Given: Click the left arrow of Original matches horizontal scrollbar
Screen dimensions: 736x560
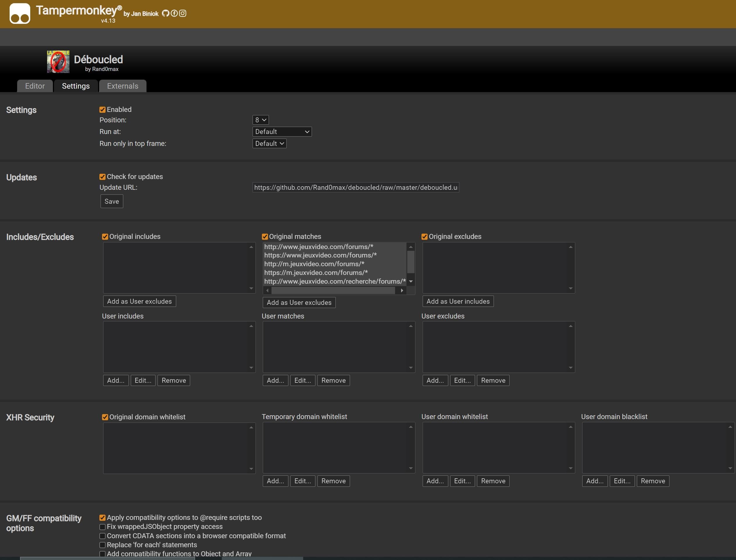Looking at the screenshot, I should (x=267, y=291).
